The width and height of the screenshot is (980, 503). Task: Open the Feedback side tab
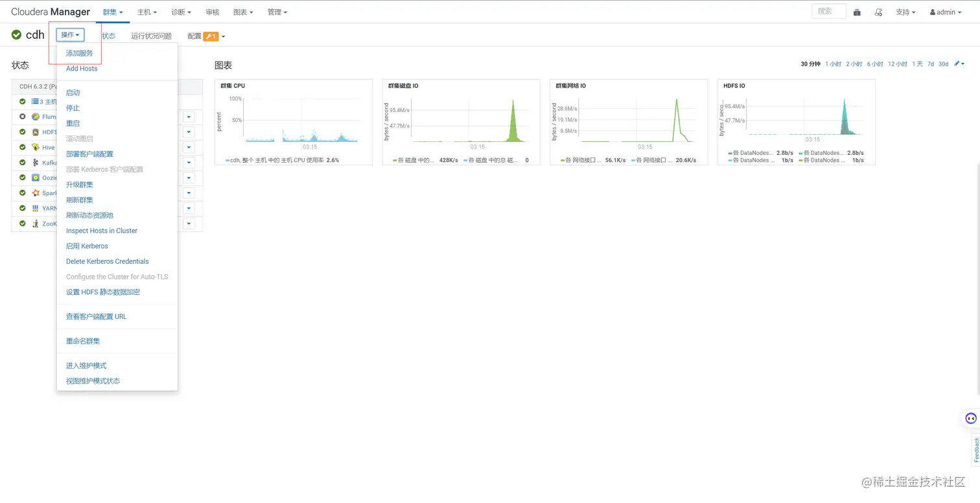(975, 450)
